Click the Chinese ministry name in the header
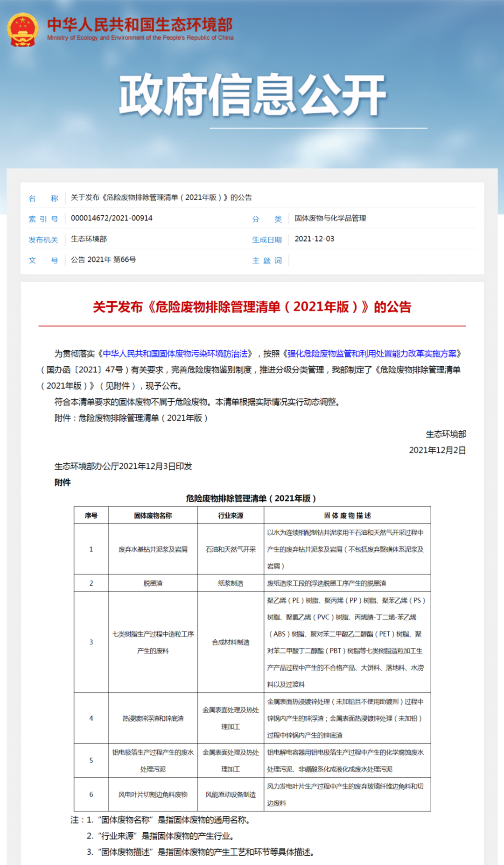The height and width of the screenshot is (865, 504). pos(140,24)
